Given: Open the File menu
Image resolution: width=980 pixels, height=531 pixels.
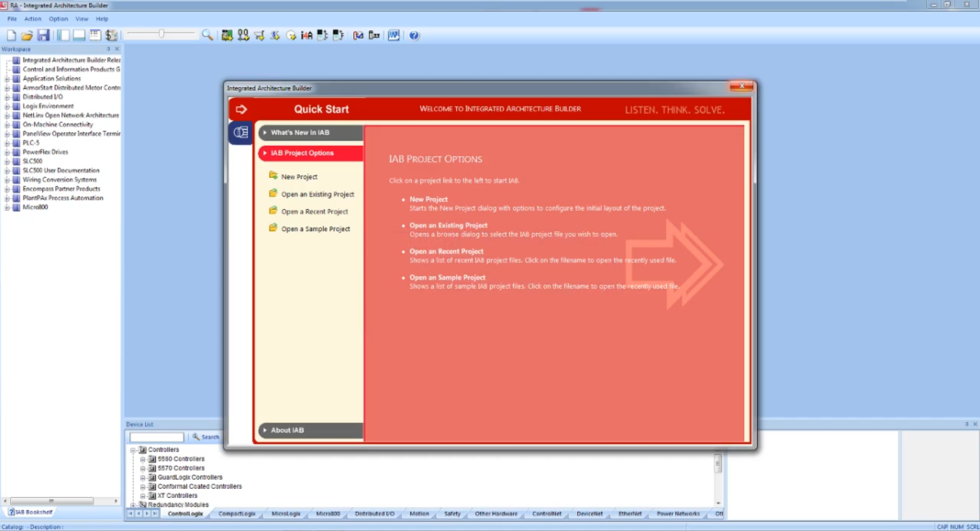Looking at the screenshot, I should point(12,18).
